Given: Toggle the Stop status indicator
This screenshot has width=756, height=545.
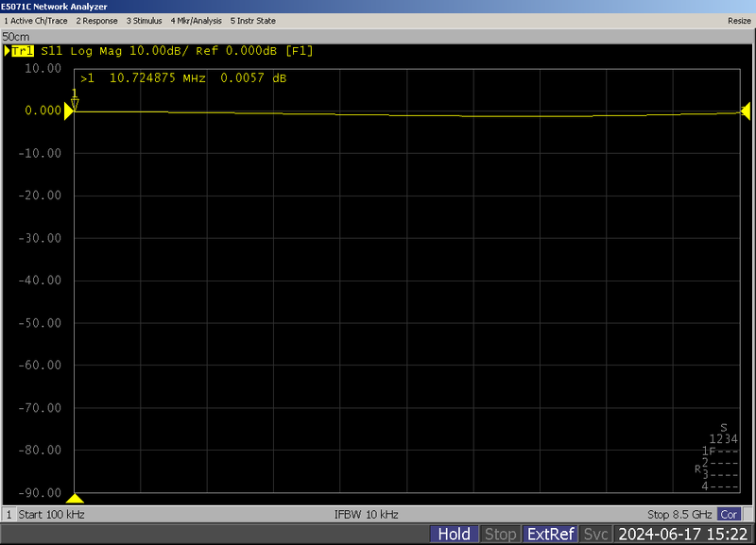Looking at the screenshot, I should 500,535.
